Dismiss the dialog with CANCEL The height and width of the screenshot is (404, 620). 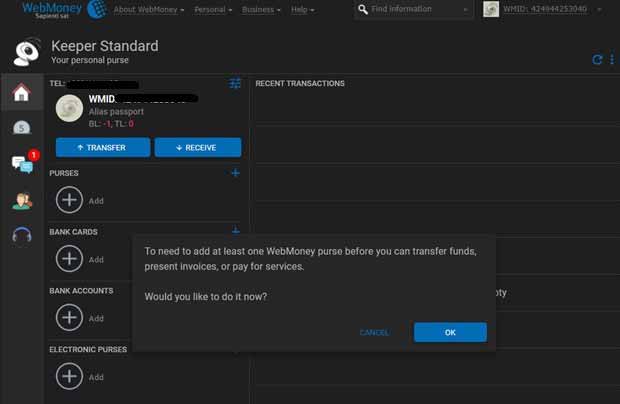tap(374, 332)
